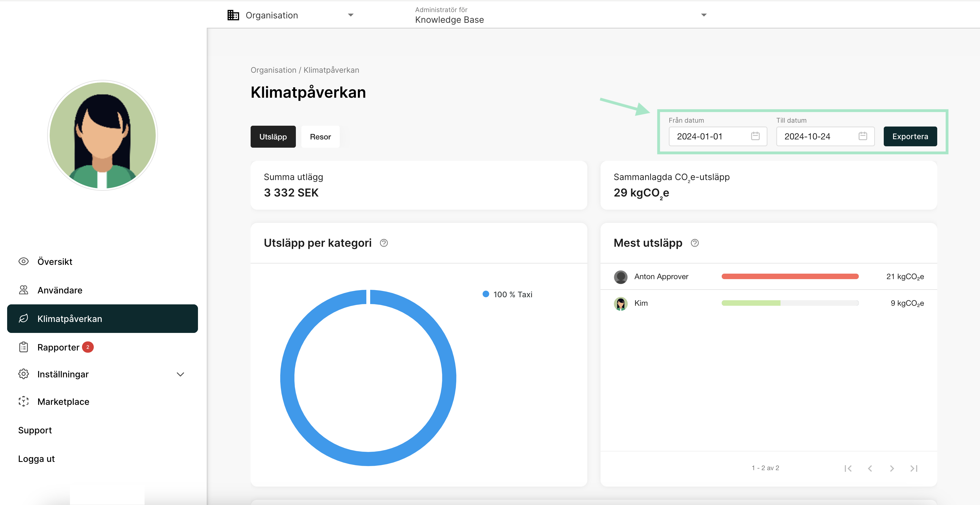The width and height of the screenshot is (980, 505).
Task: Click Kim's green emission bar
Action: tap(750, 303)
